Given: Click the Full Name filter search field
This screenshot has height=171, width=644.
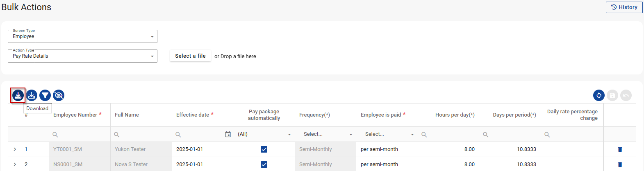Looking at the screenshot, I should (143, 134).
